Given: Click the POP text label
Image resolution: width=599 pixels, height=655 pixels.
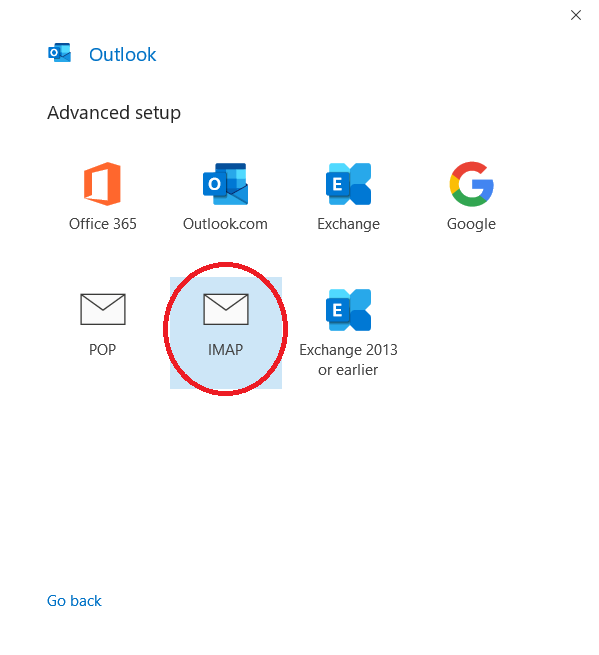Looking at the screenshot, I should [x=102, y=350].
